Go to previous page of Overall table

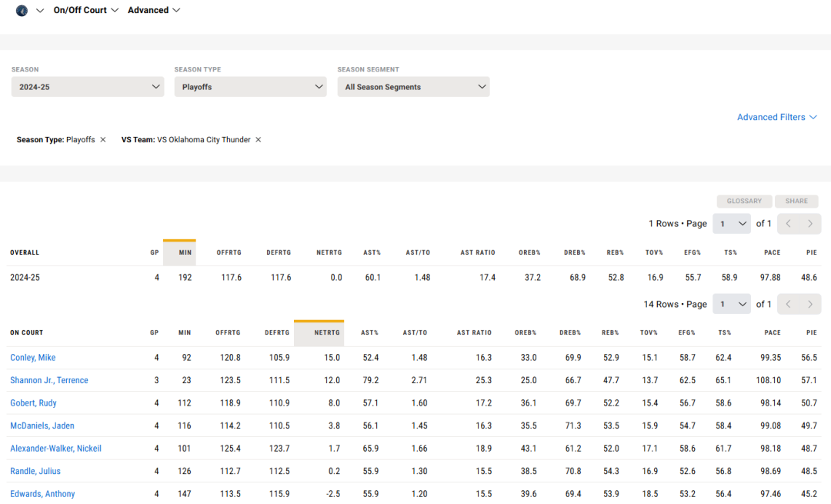coord(788,224)
